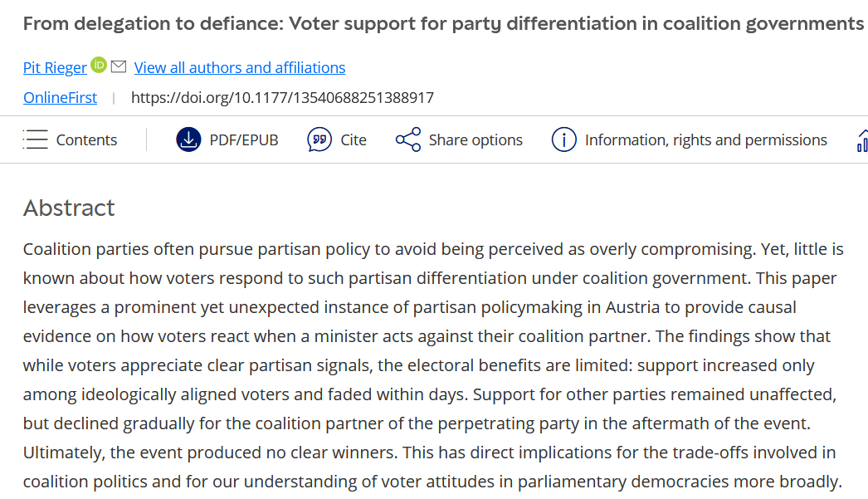Open the metrics chart icon at right edge
The image size is (868, 499).
(862, 140)
